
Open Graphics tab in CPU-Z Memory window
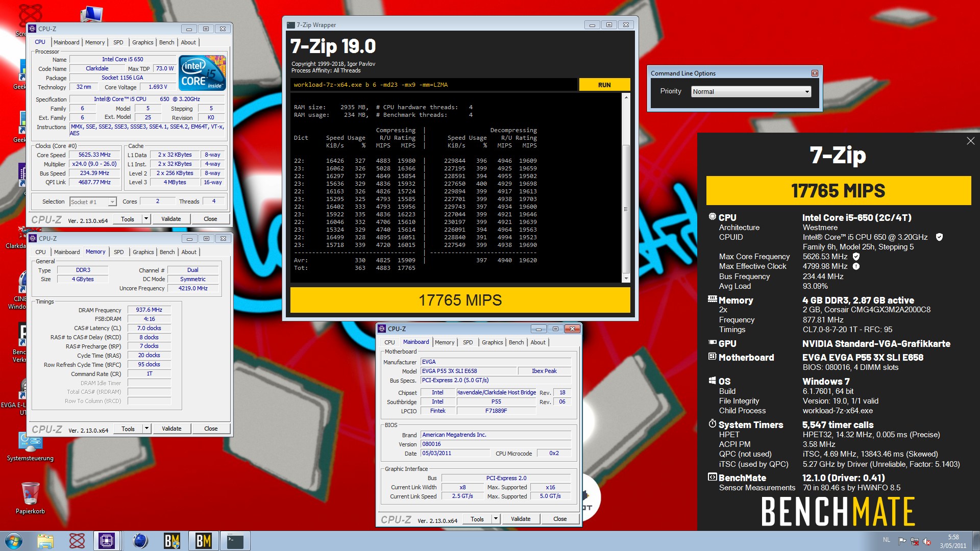tap(143, 252)
